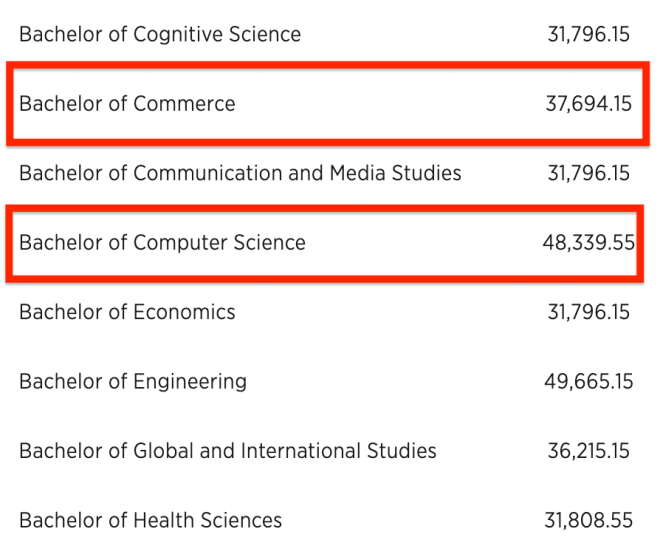
Task: Open Bachelor of Communication and Media Studies
Action: tap(240, 173)
